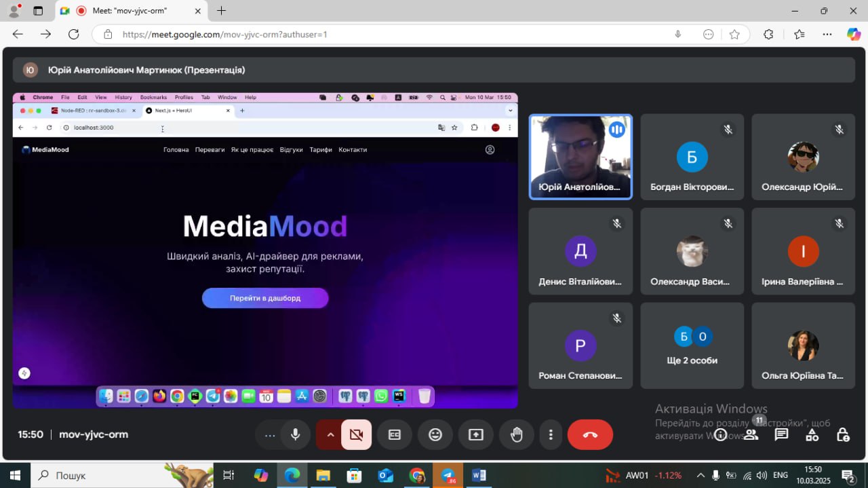The image size is (868, 488).
Task: Turn on camera in Meet controls
Action: [356, 434]
